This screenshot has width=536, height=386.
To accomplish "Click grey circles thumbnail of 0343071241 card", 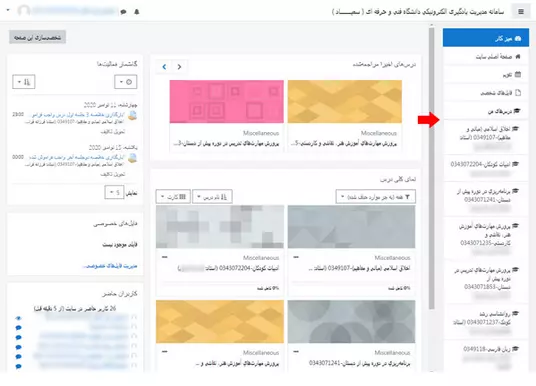I will 351,321.
